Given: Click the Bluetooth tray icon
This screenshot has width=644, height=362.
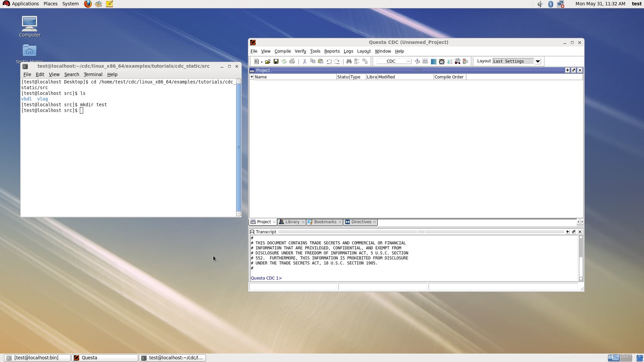Looking at the screenshot, I should (x=550, y=4).
